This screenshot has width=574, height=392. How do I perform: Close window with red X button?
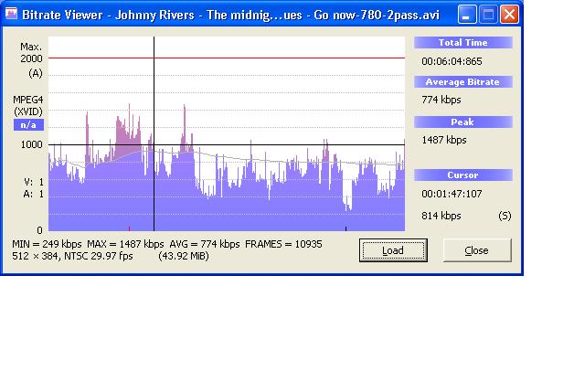[510, 15]
